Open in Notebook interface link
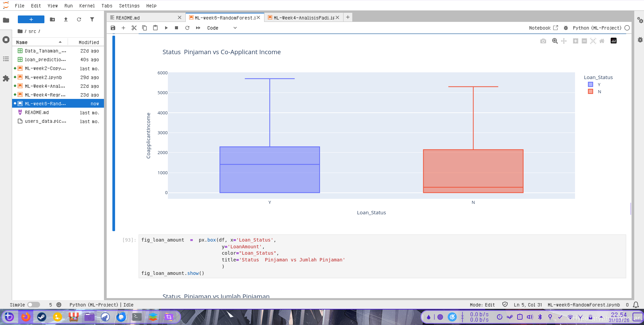644x325 pixels. [x=543, y=28]
